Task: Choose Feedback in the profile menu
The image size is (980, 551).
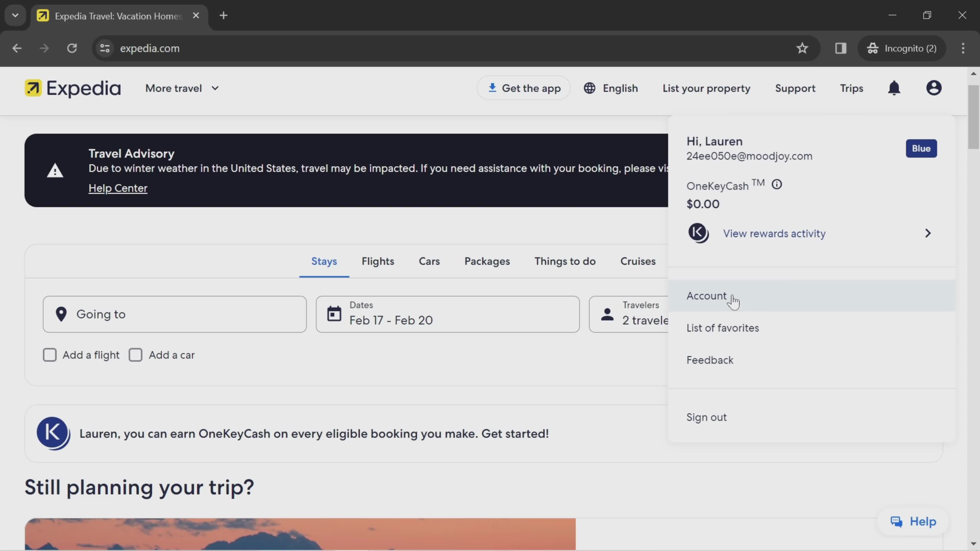Action: click(812, 360)
